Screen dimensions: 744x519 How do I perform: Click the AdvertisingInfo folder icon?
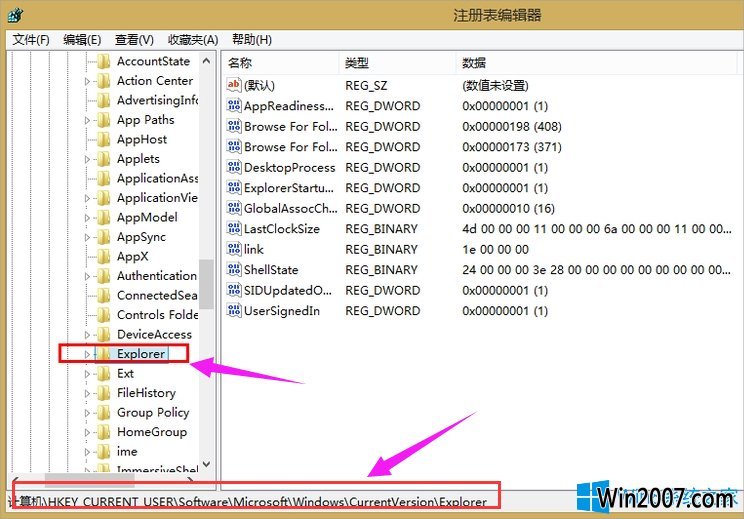coord(103,100)
